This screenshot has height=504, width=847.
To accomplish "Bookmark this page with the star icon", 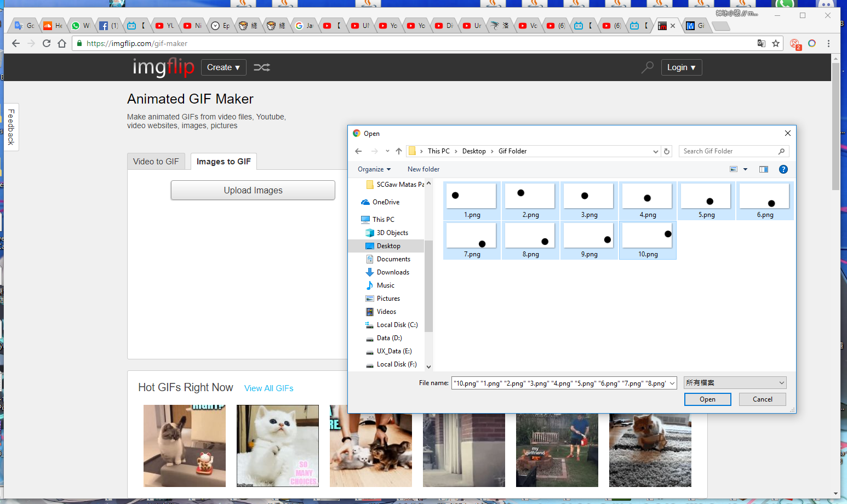I will (776, 43).
